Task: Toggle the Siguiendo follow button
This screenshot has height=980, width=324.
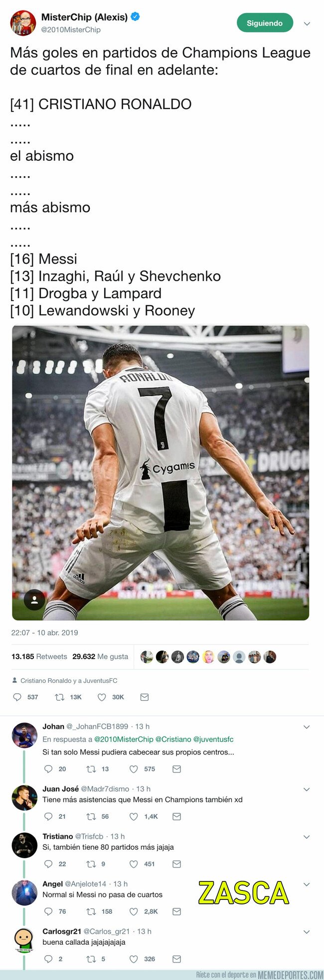Action: pyautogui.click(x=265, y=23)
